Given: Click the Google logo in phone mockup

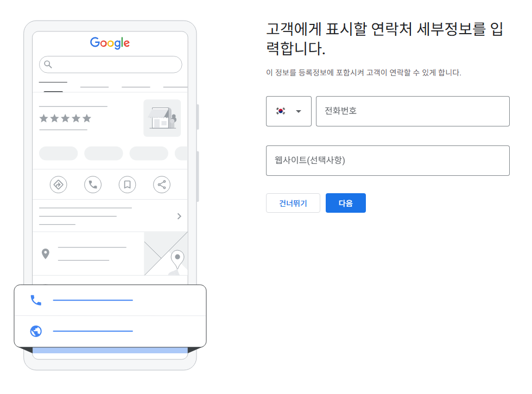Looking at the screenshot, I should click(110, 43).
